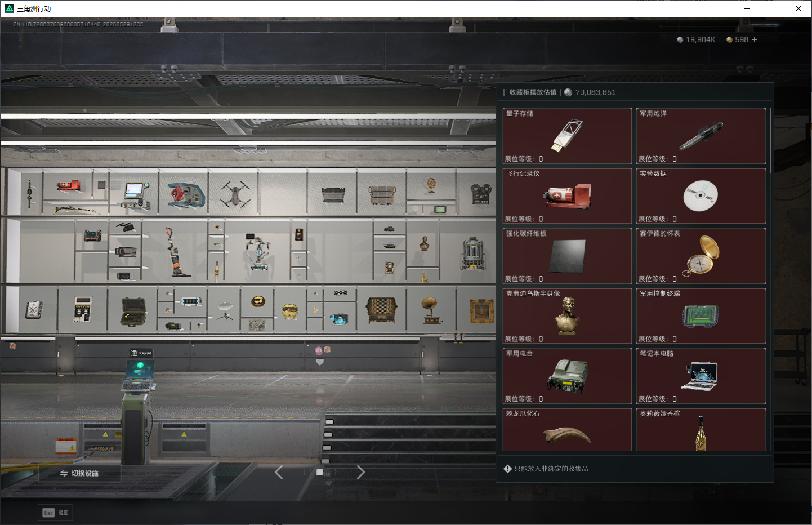Image resolution: width=812 pixels, height=525 pixels.
Task: Pick the 棘龙爪化石 fossil card
Action: (x=567, y=429)
